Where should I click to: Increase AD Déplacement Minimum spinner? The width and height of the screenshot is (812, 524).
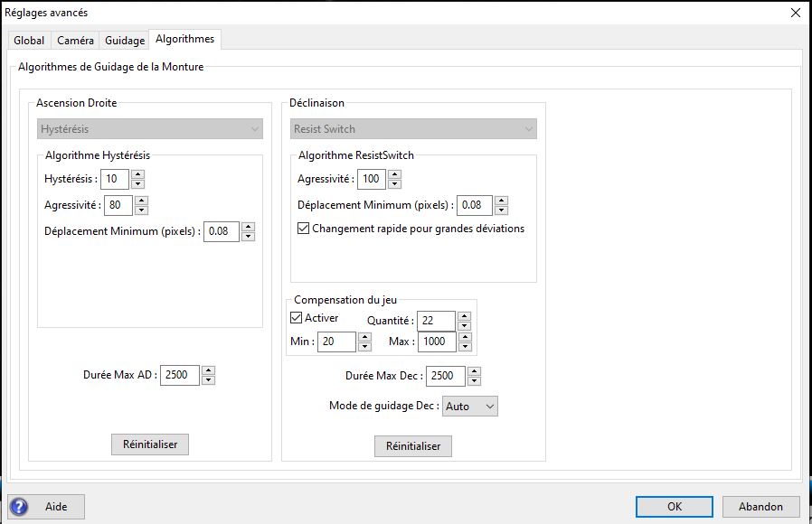coord(248,227)
